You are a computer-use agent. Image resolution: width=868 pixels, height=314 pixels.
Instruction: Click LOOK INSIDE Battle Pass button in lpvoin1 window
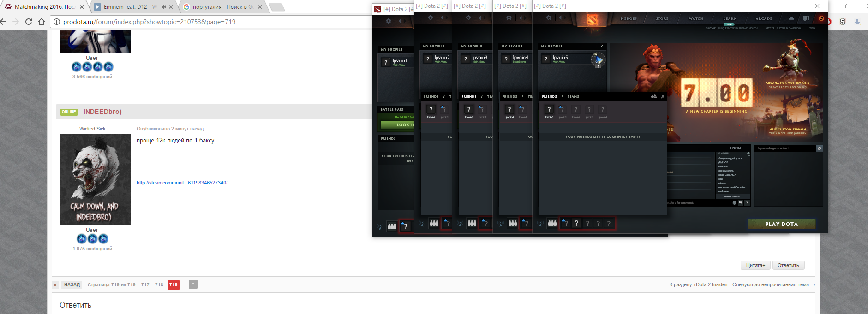pyautogui.click(x=397, y=125)
